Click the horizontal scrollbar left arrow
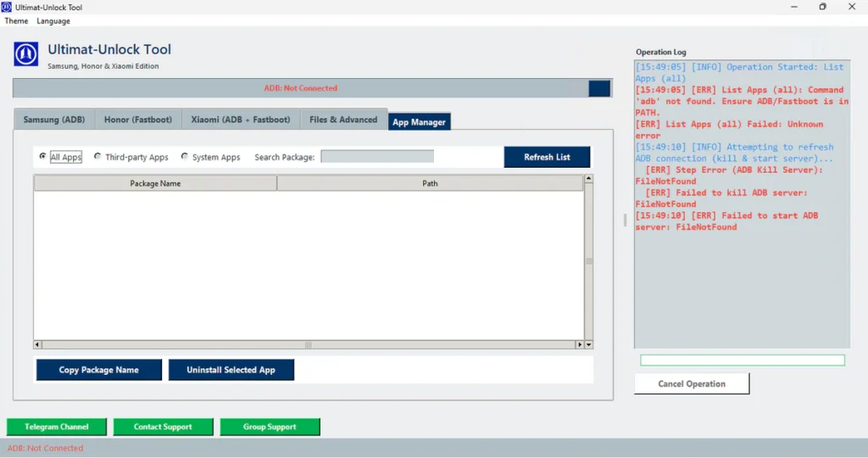The height and width of the screenshot is (458, 868). tap(37, 344)
